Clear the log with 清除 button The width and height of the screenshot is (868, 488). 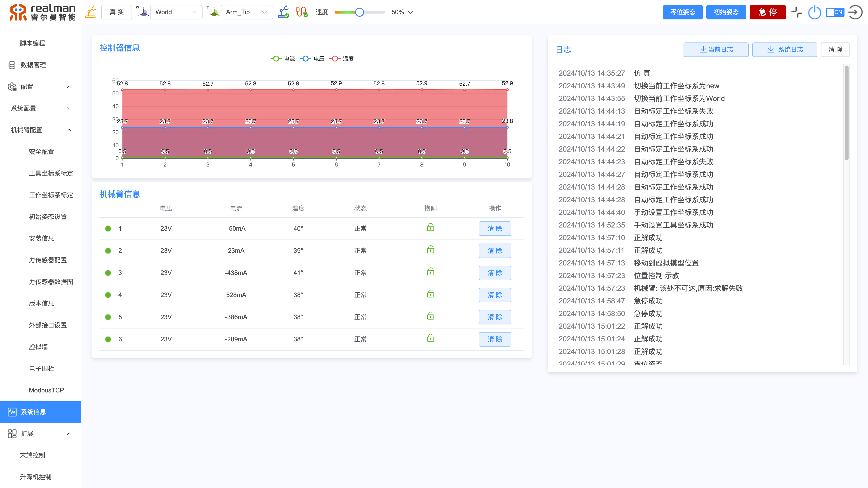[835, 49]
